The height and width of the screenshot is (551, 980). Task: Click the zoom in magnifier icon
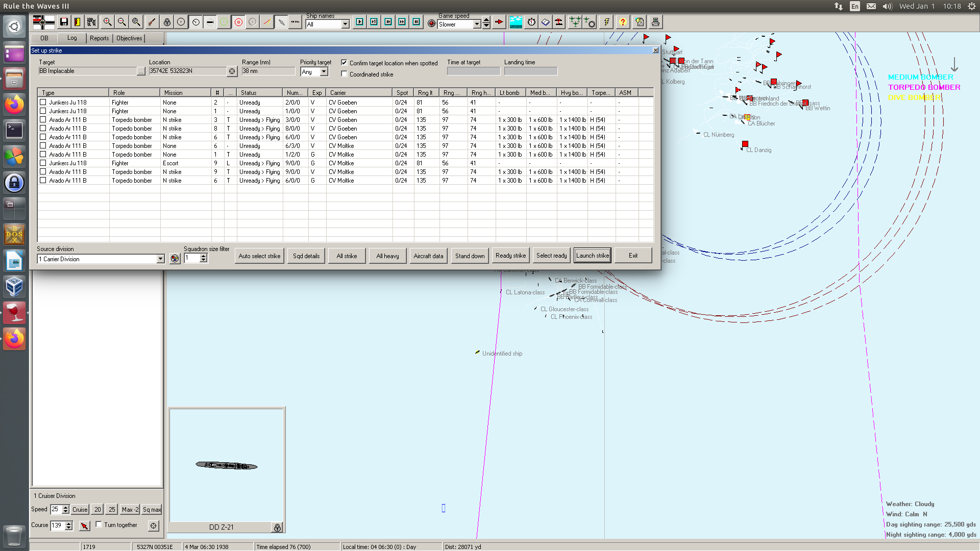click(x=107, y=22)
